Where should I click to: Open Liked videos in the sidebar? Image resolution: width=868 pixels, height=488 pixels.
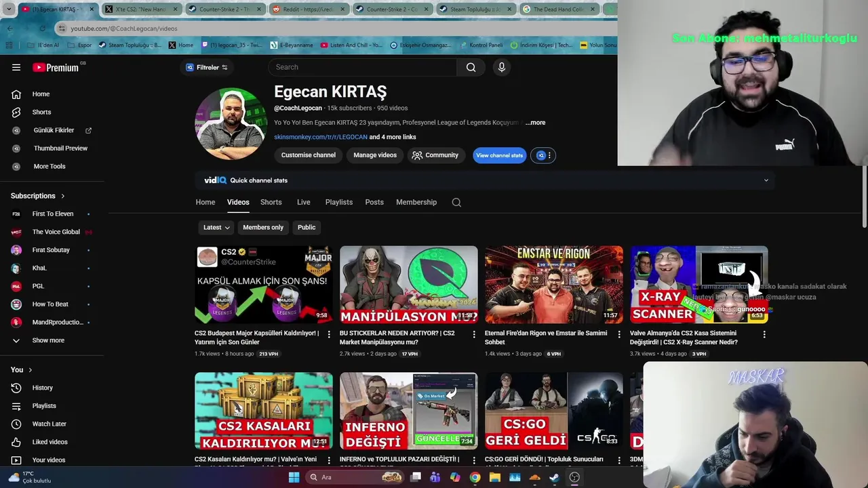click(x=50, y=442)
